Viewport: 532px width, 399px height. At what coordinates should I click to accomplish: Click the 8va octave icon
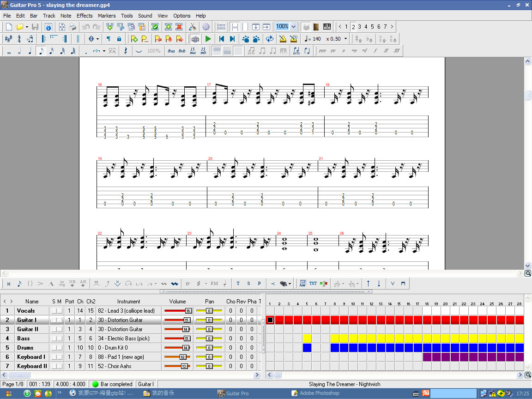tap(171, 51)
